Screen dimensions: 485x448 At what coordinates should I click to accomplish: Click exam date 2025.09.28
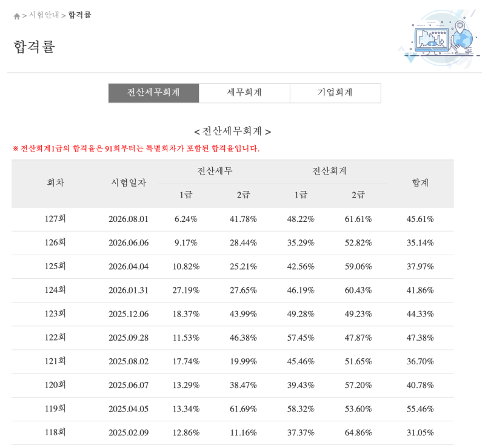coord(129,338)
